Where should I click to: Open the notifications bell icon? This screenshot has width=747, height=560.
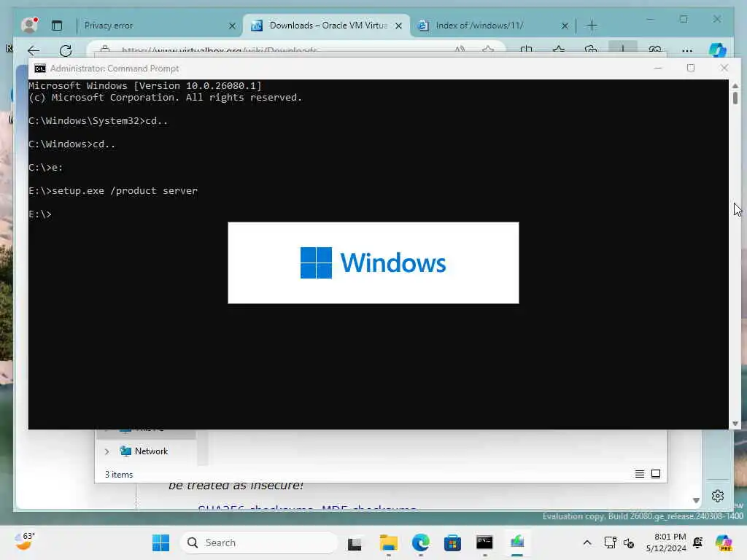698,542
